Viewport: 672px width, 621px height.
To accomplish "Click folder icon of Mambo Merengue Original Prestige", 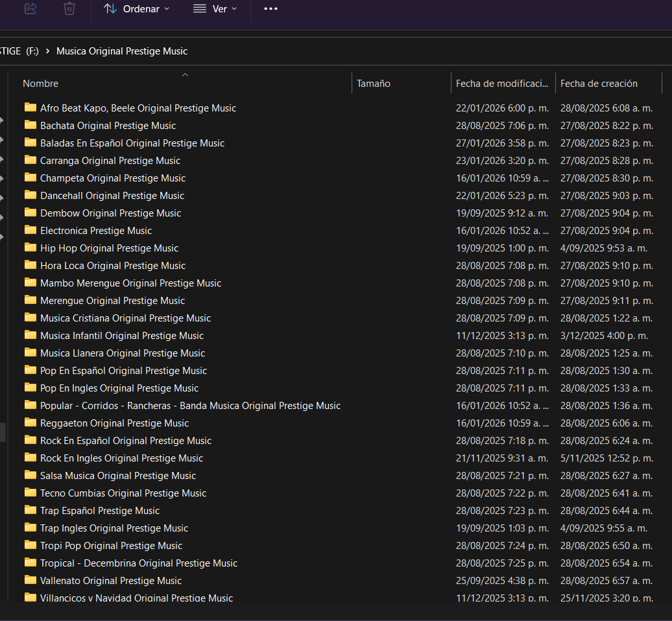I will (x=30, y=283).
